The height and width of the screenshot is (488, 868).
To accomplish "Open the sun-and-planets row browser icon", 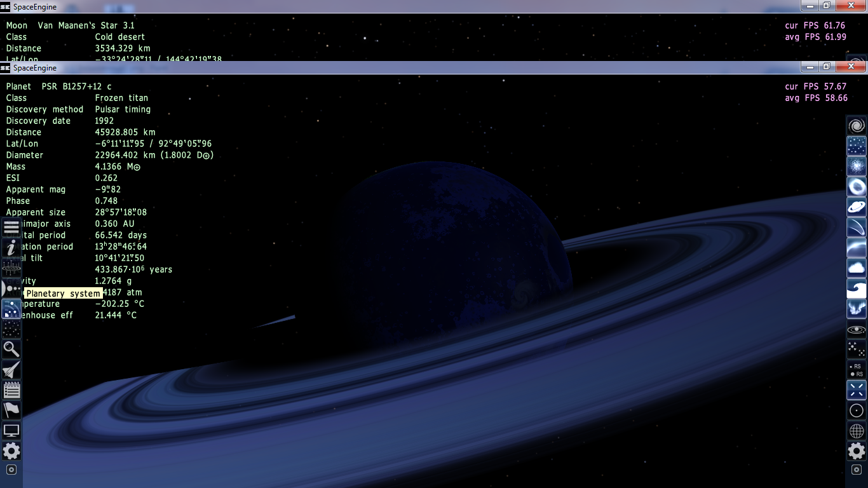I will [x=11, y=288].
